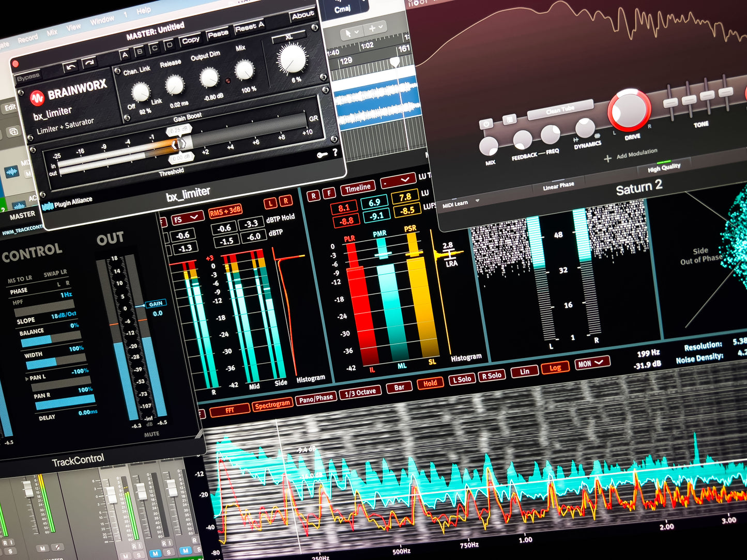The height and width of the screenshot is (560, 747).
Task: Switch to the Pano/Phase view
Action: click(316, 398)
